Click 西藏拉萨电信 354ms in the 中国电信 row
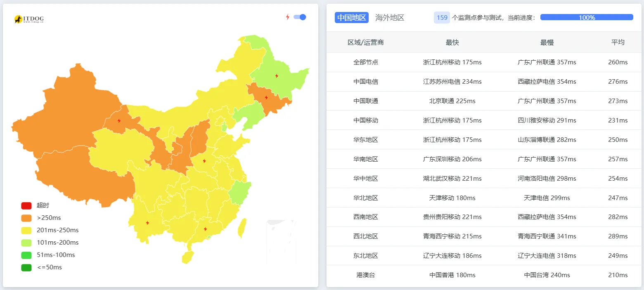 pyautogui.click(x=547, y=81)
